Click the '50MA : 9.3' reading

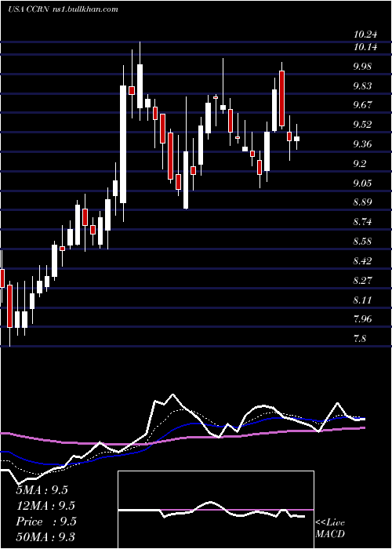tap(45, 537)
